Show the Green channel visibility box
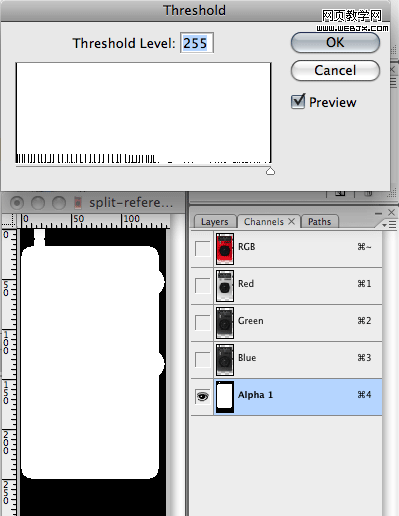Screen dimensions: 399x516 202,323
